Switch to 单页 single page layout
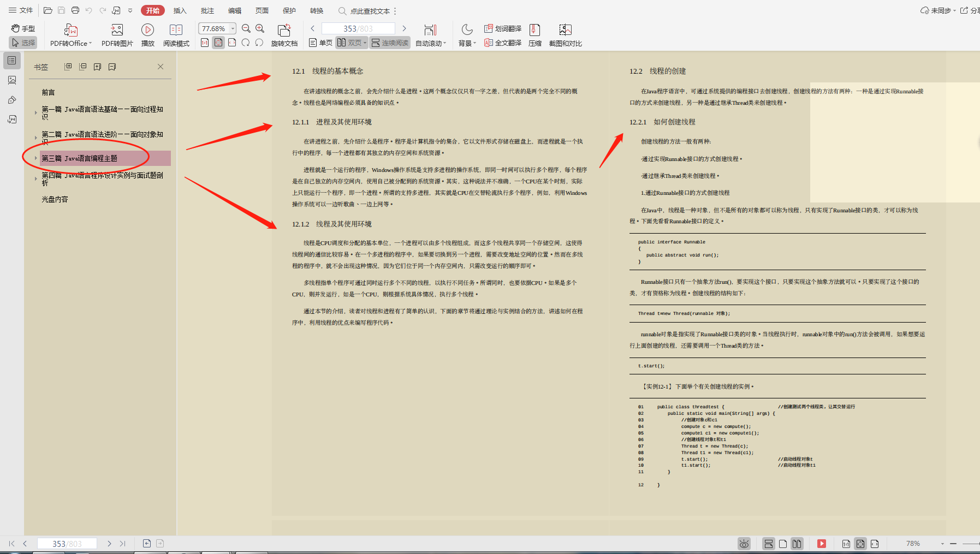This screenshot has height=554, width=980. 320,43
